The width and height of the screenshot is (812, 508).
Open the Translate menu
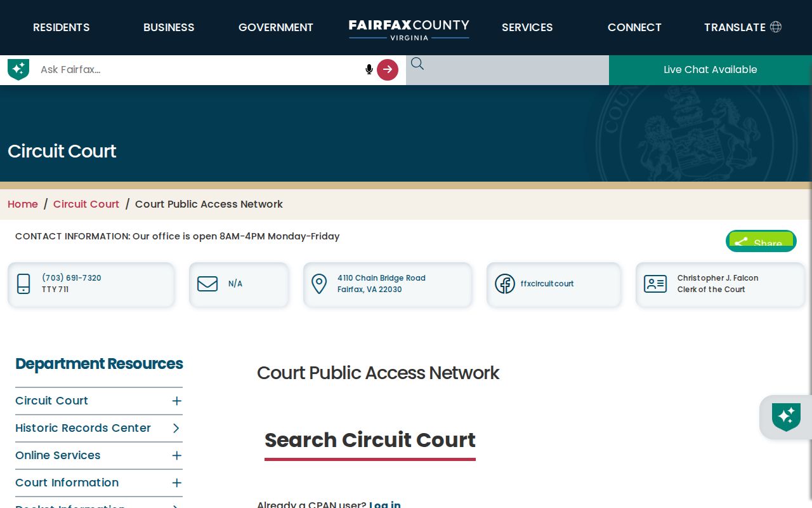pos(735,27)
